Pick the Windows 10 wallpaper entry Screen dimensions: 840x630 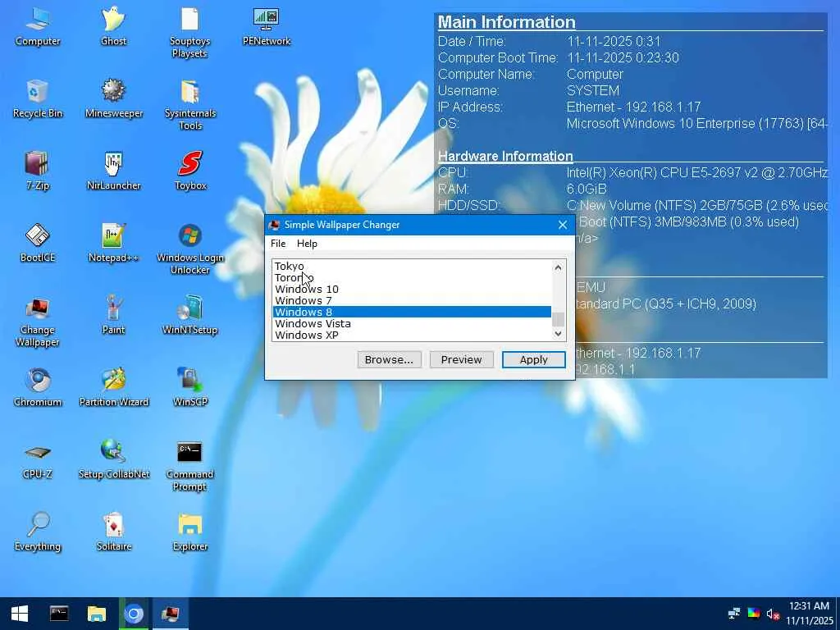[x=412, y=290]
